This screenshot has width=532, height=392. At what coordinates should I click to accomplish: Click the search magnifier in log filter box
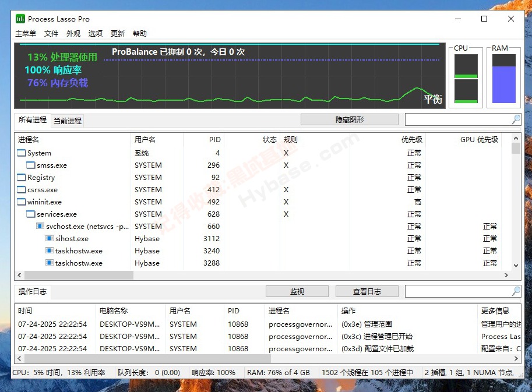[516, 291]
